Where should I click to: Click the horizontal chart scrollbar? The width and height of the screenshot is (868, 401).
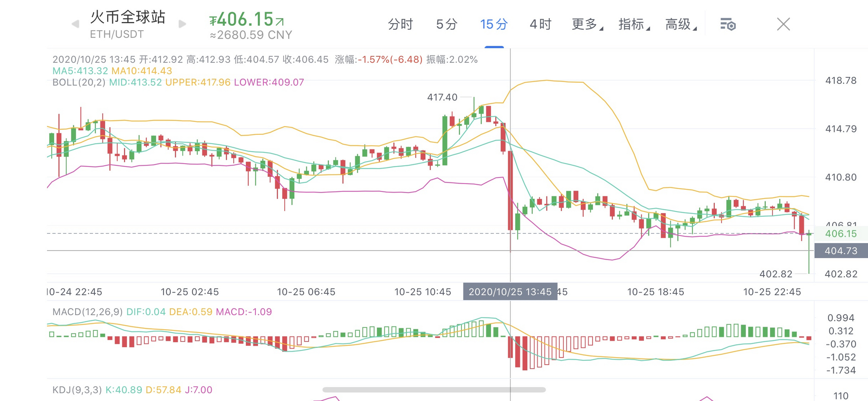pos(434,390)
